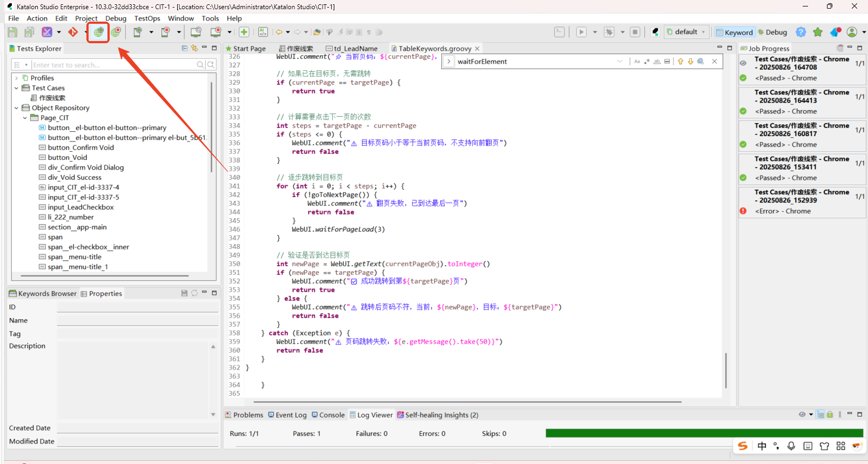The image size is (868, 464).
Task: Toggle the scroll lock icon in Log Viewer
Action: (x=830, y=415)
